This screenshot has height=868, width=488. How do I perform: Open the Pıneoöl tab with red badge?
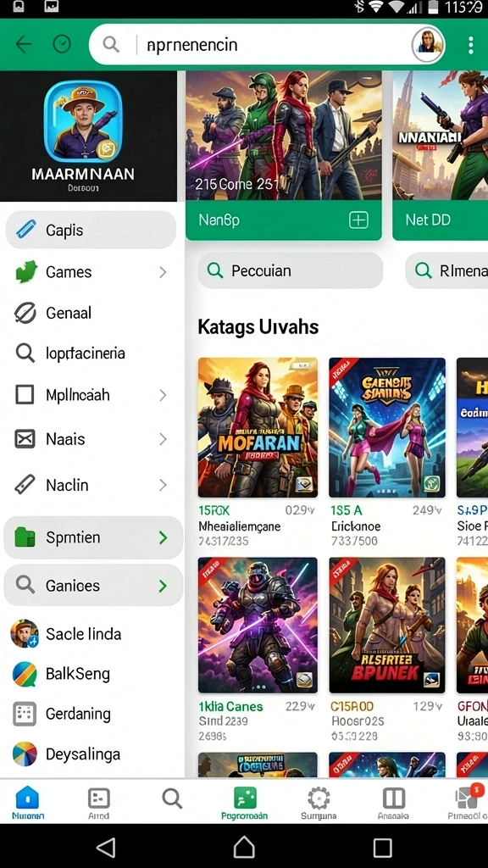tap(468, 804)
